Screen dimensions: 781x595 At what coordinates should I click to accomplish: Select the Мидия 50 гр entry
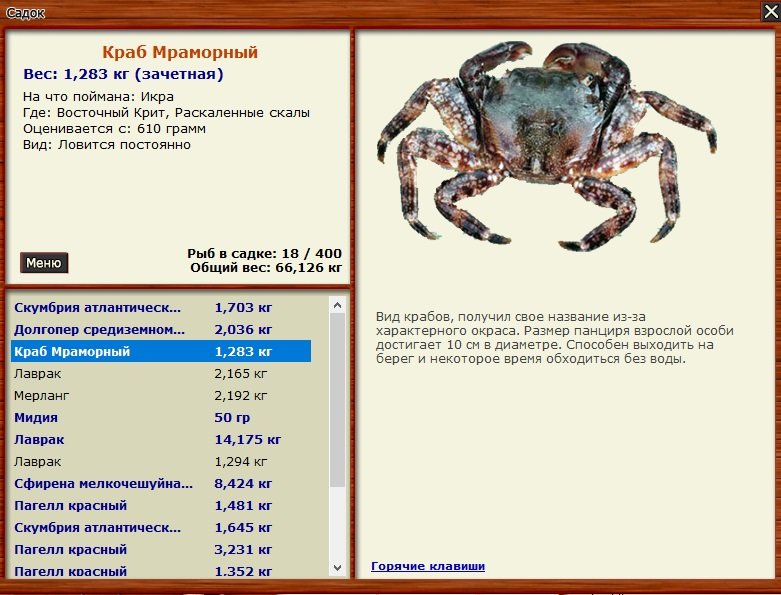pos(160,418)
